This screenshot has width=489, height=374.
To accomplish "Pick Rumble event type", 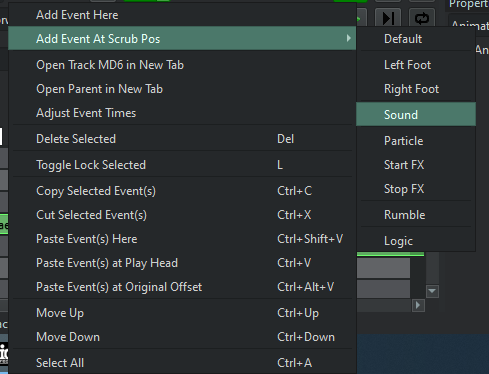I will pyautogui.click(x=416, y=215).
